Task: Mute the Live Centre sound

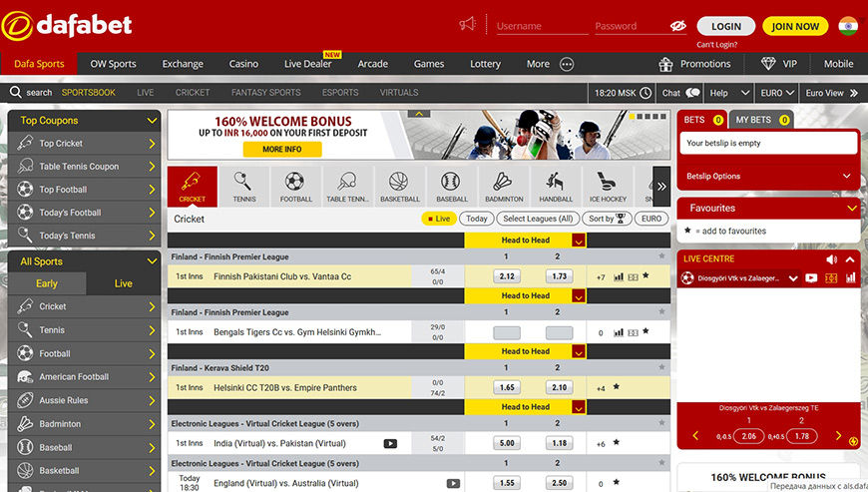Action: point(831,259)
